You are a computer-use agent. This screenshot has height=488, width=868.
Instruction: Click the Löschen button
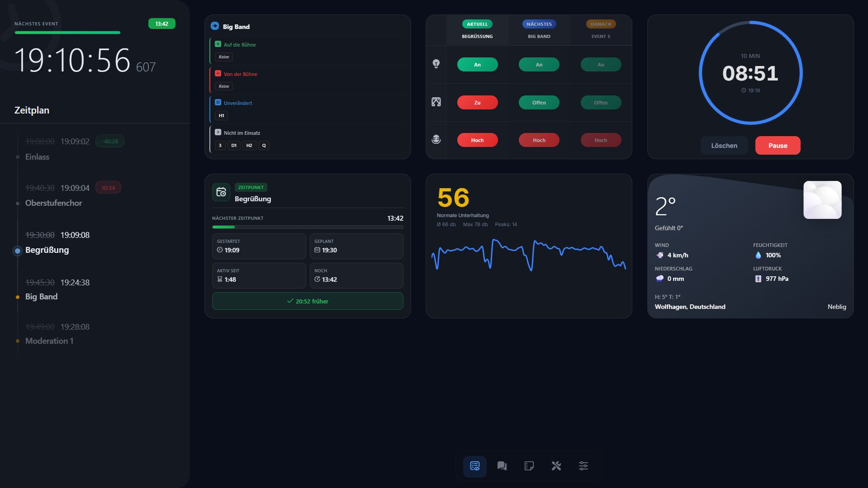(x=724, y=145)
